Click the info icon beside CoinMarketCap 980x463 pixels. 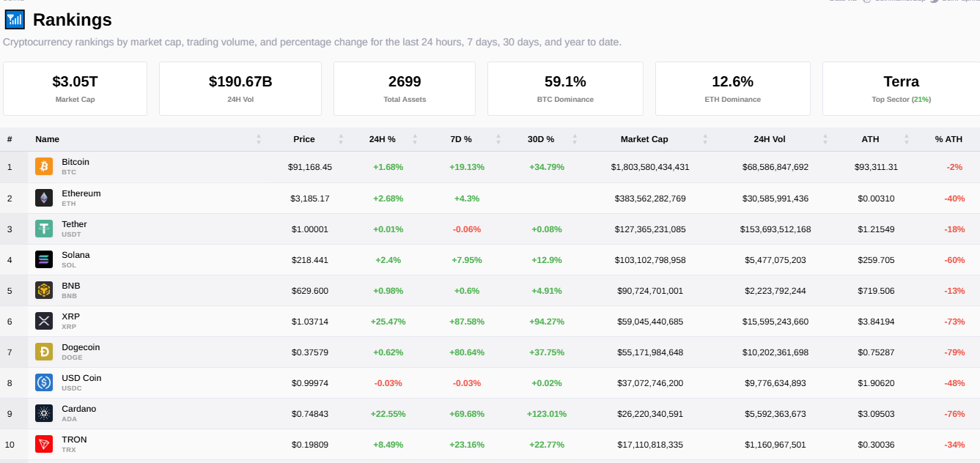(866, 2)
